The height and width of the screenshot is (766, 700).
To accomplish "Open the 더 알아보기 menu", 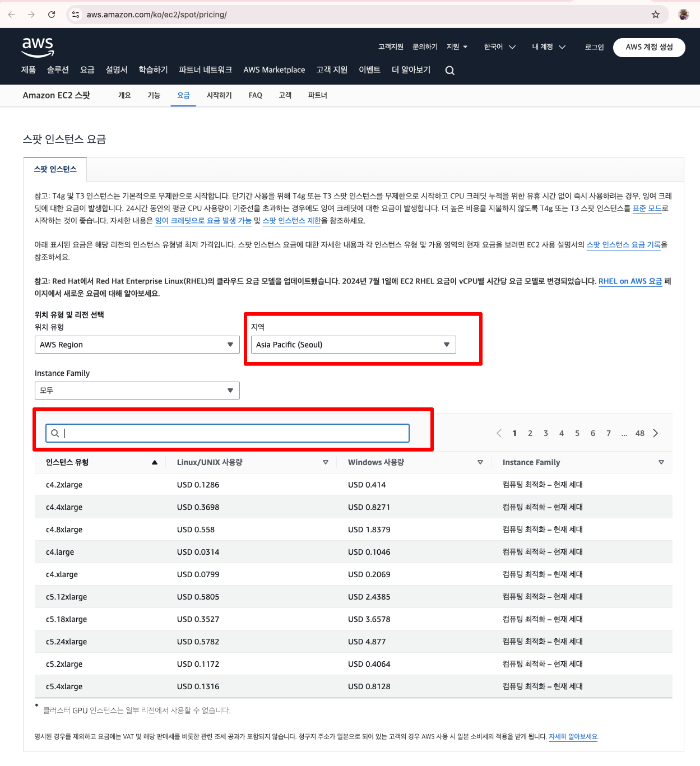I will click(411, 69).
